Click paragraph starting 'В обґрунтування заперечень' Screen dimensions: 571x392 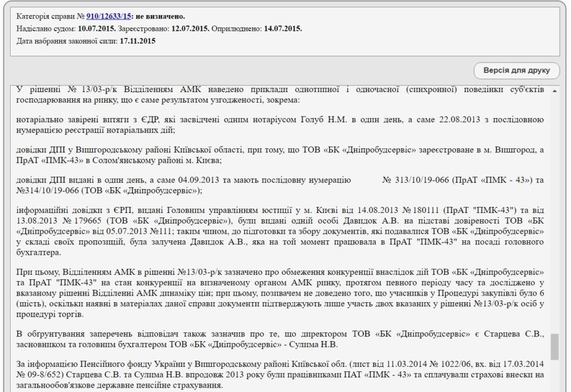(279, 338)
